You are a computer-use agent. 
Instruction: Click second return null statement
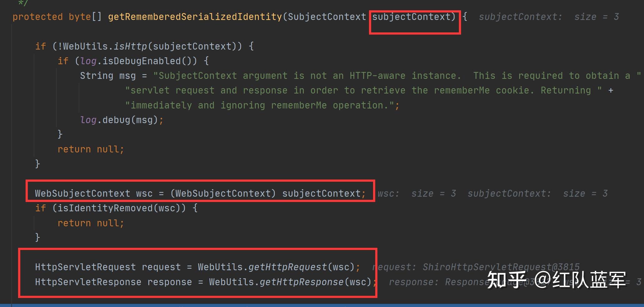pyautogui.click(x=91, y=223)
